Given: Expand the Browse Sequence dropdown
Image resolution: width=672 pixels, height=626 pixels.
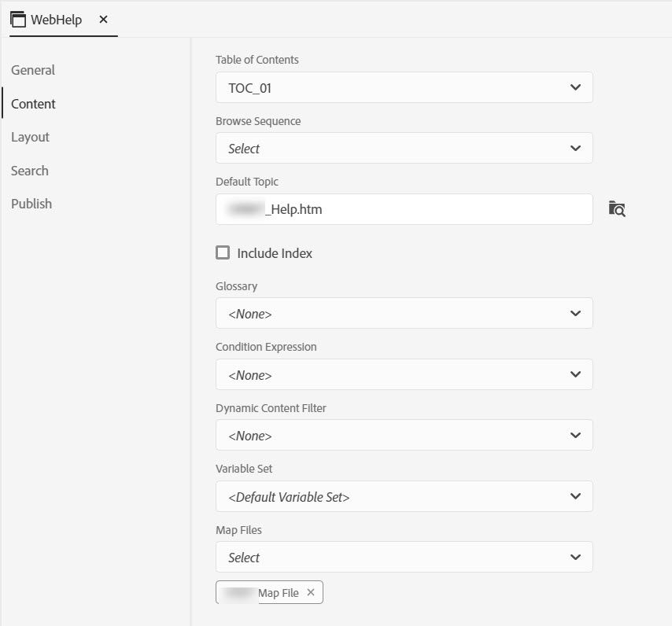Looking at the screenshot, I should point(404,149).
